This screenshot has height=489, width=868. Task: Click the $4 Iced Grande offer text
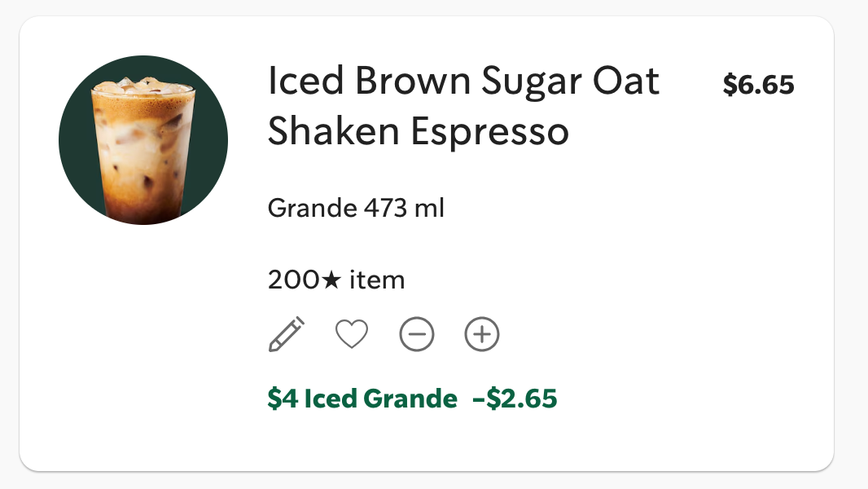tap(362, 399)
